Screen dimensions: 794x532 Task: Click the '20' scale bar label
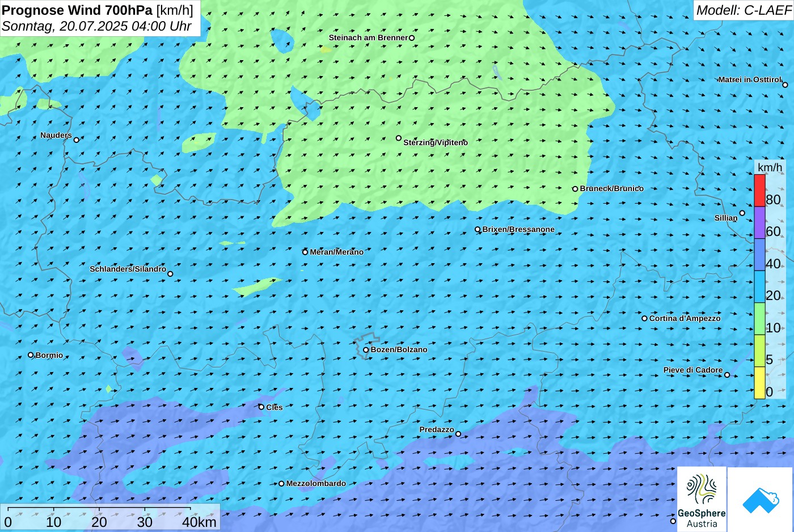[99, 522]
